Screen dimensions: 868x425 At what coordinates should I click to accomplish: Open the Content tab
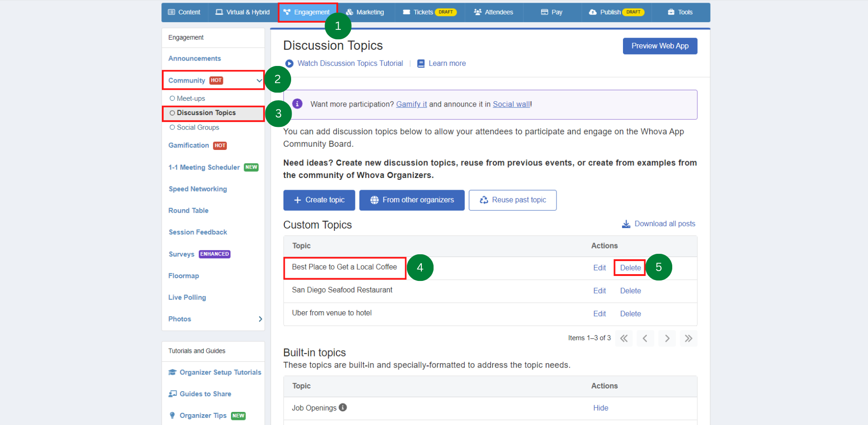click(184, 12)
